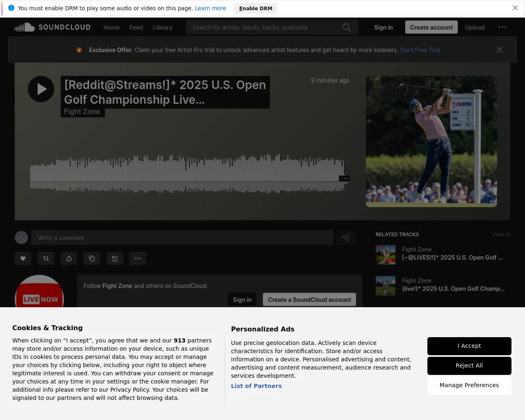The height and width of the screenshot is (420, 525).
Task: Click the 9 minutes ago timestamp
Action: [330, 80]
